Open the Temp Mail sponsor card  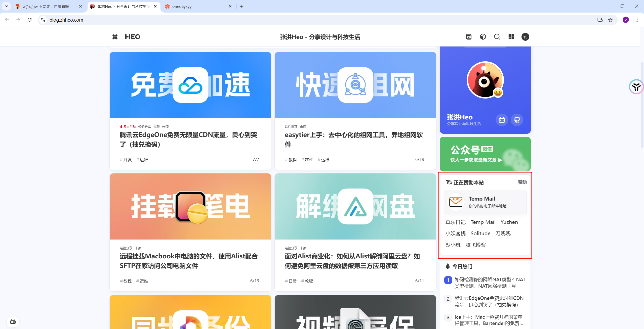click(x=485, y=202)
